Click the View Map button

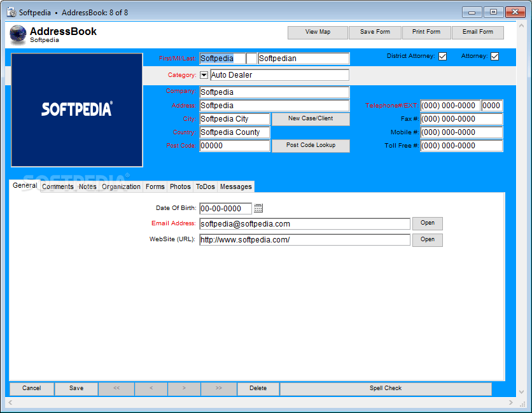coord(317,32)
